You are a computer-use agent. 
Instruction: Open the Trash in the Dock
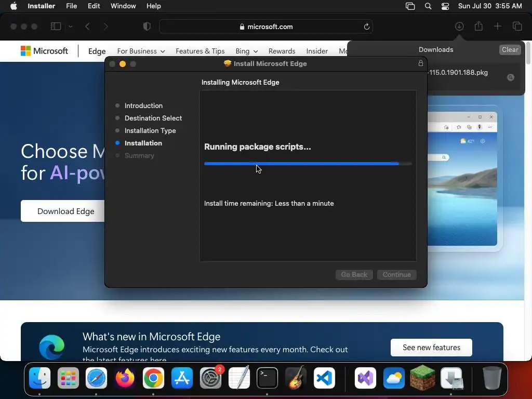coord(492,378)
